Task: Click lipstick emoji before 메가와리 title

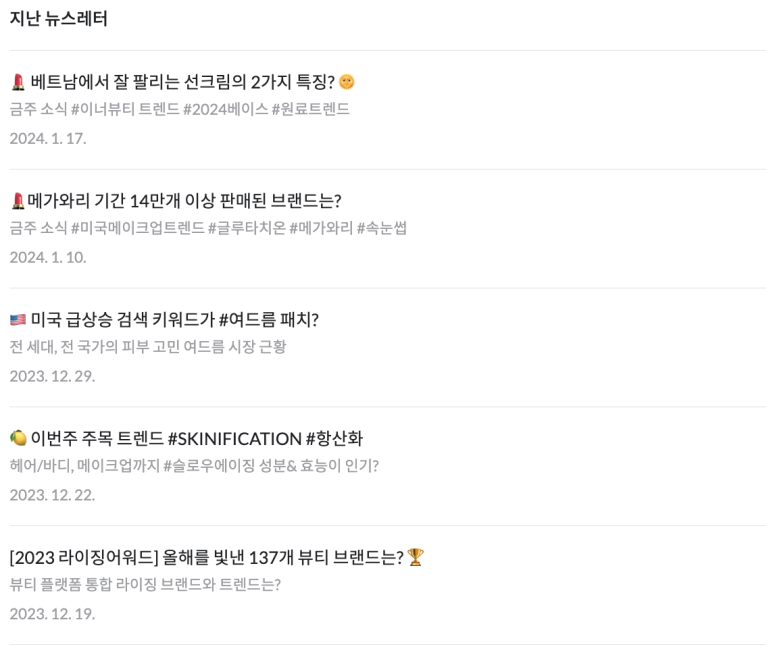Action: click(x=18, y=201)
